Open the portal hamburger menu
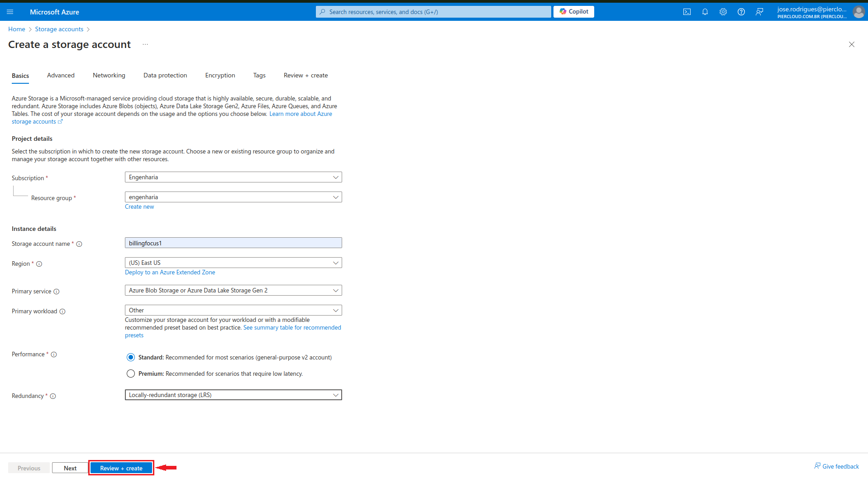Viewport: 868px width, 479px height. coord(10,12)
